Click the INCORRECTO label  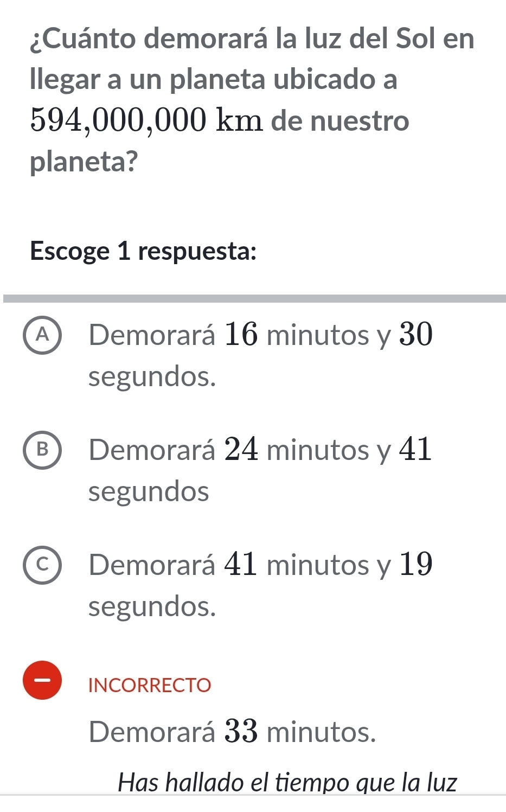click(150, 685)
